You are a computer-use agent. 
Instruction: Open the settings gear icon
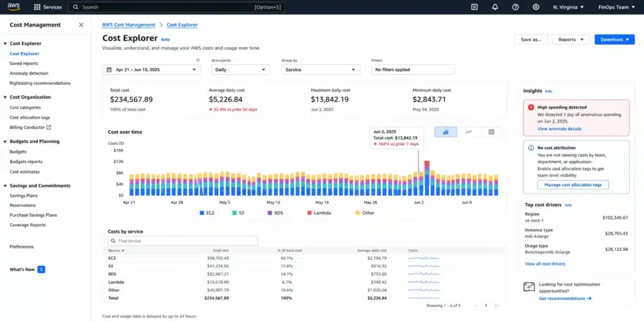[536, 7]
